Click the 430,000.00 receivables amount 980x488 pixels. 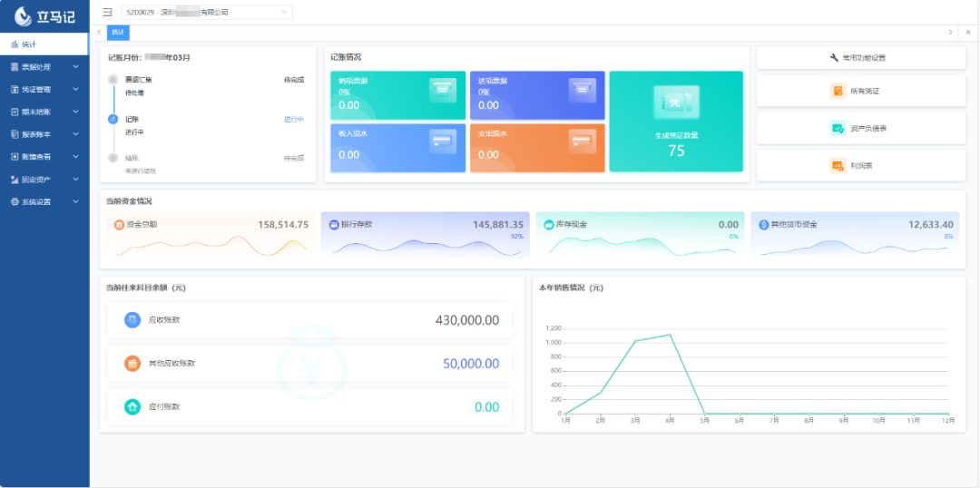pos(467,320)
